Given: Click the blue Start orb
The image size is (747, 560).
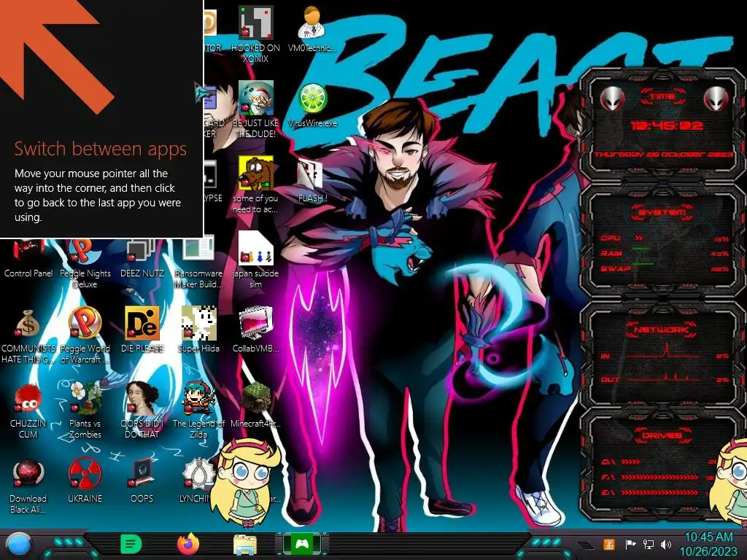Looking at the screenshot, I should pos(18,544).
